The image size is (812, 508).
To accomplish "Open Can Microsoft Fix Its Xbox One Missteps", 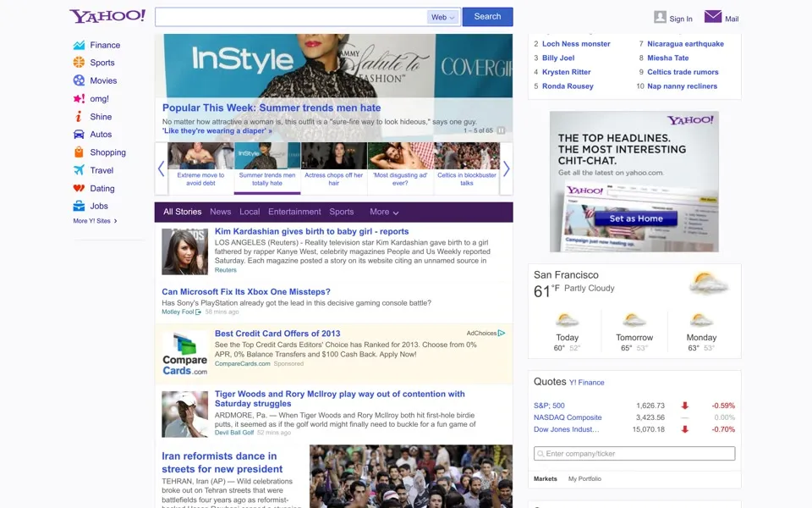I will coord(246,292).
